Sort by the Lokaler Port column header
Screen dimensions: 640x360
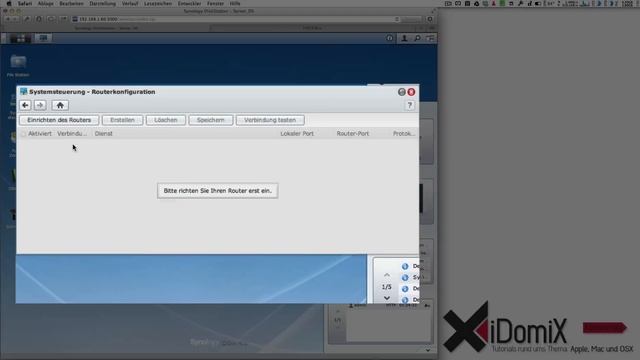pos(297,133)
